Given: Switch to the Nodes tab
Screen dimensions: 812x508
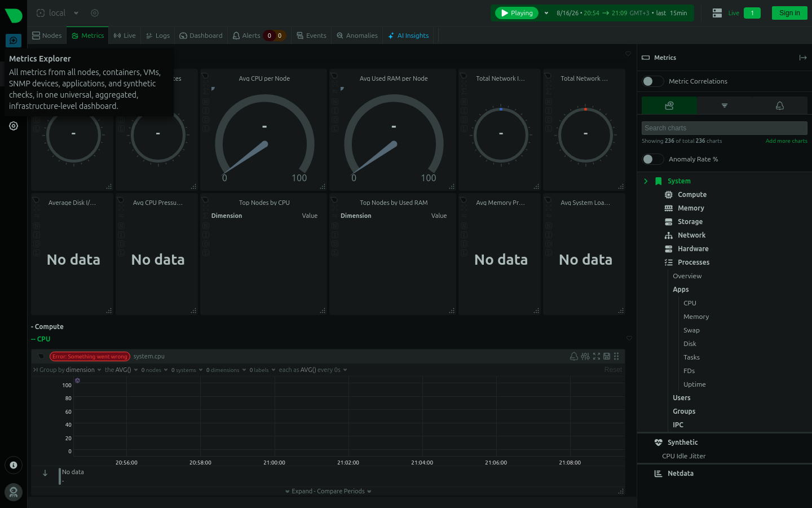Looking at the screenshot, I should pyautogui.click(x=47, y=36).
